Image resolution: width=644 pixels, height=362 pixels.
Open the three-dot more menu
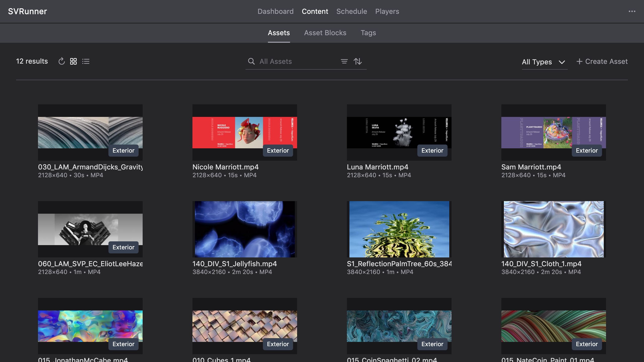(x=632, y=11)
